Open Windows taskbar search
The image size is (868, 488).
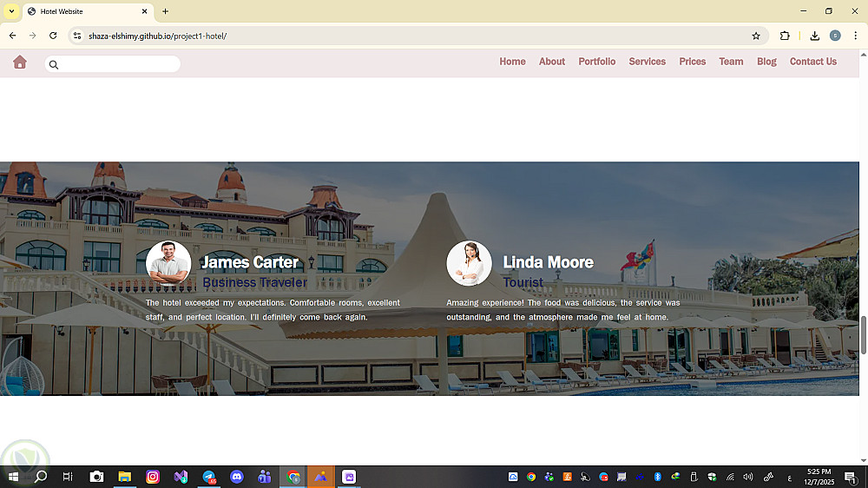pyautogui.click(x=41, y=477)
